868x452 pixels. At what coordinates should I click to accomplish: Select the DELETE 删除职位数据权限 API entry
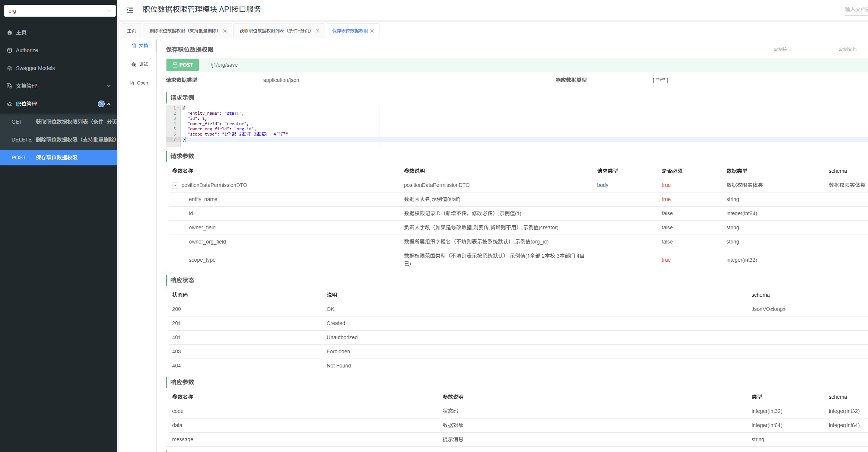(x=63, y=140)
